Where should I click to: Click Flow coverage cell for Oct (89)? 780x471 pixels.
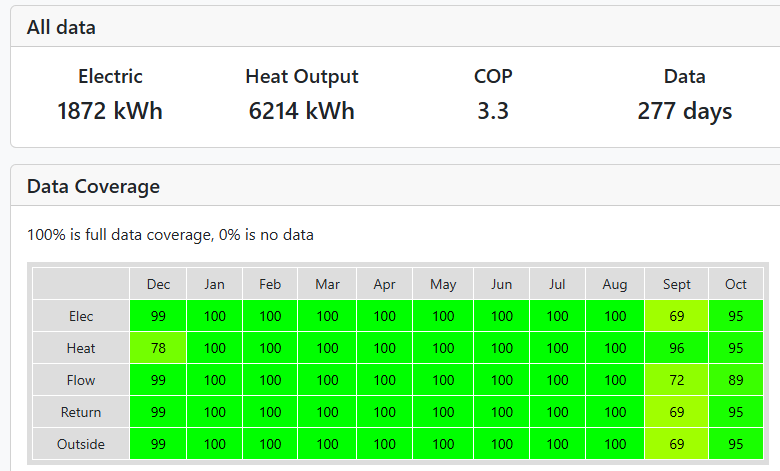(x=736, y=380)
